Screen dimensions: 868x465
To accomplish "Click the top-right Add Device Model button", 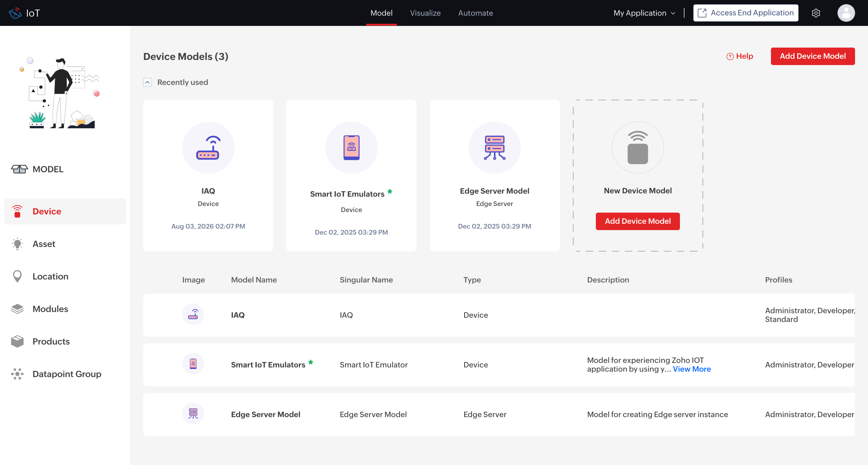I will (813, 56).
